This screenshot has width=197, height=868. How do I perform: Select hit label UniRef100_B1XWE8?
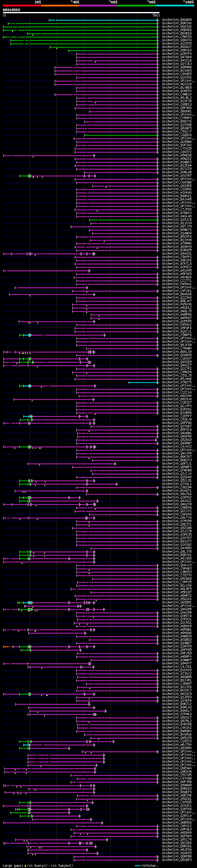tap(177, 87)
